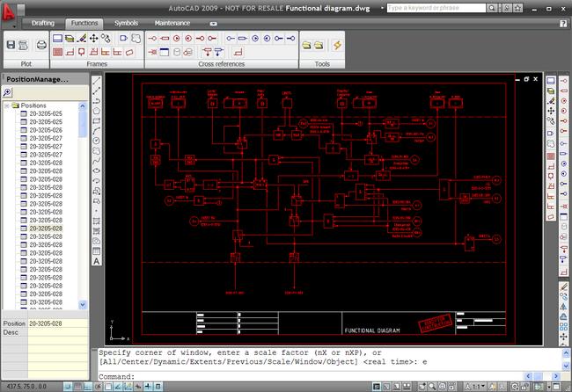Click the red parallelogram icon in Frames panel

(129, 53)
